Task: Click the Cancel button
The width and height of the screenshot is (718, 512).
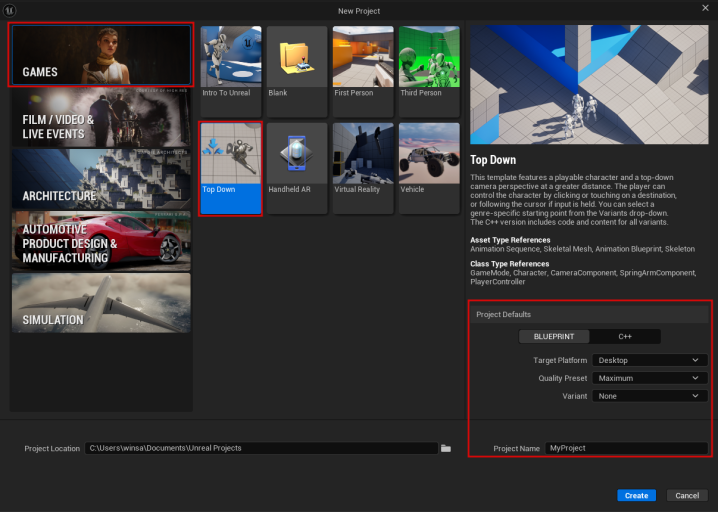Action: (687, 496)
